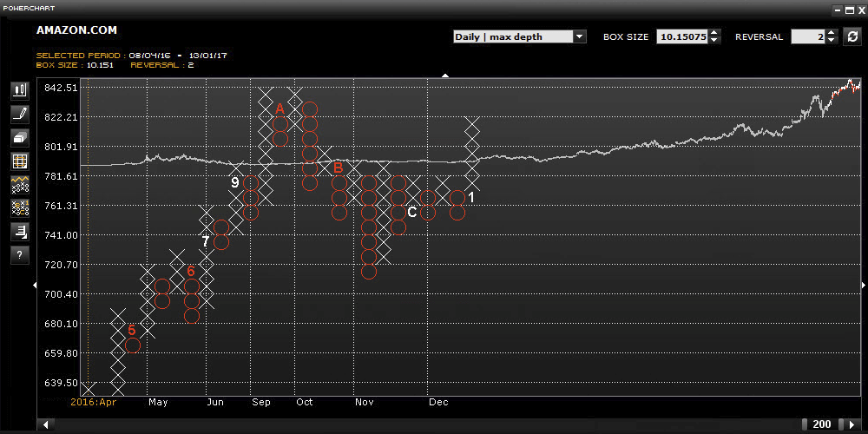Click the red B month marker

coord(339,168)
